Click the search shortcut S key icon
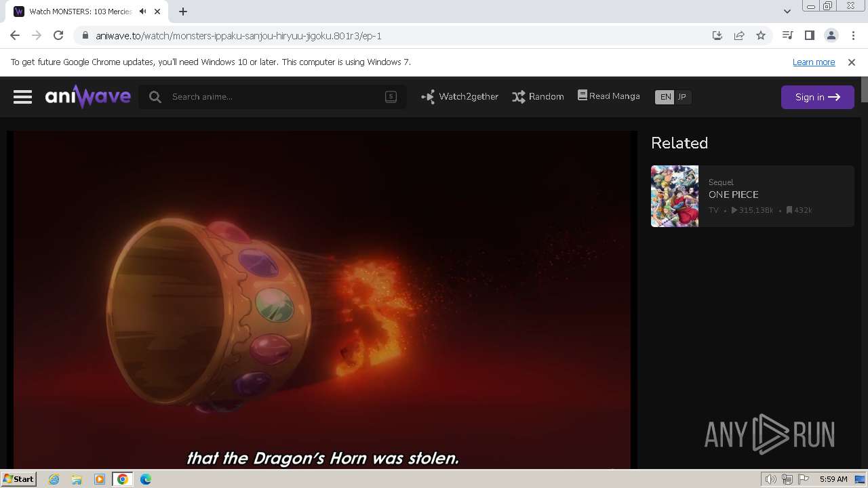This screenshot has width=868, height=488. 391,97
